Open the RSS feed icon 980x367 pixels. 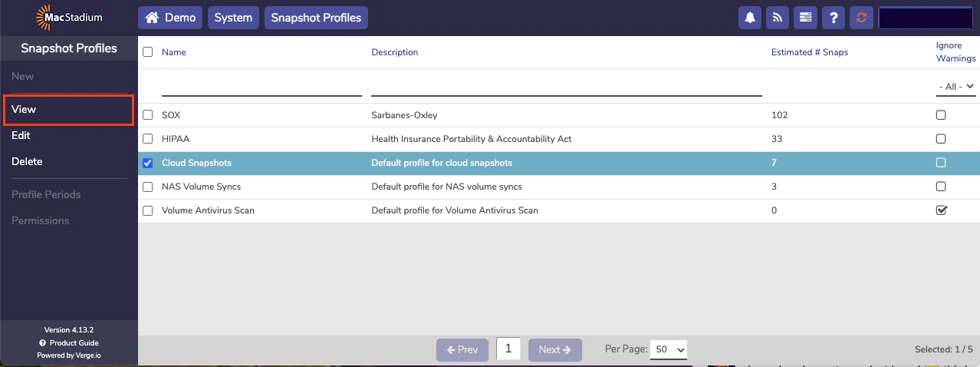(x=778, y=18)
